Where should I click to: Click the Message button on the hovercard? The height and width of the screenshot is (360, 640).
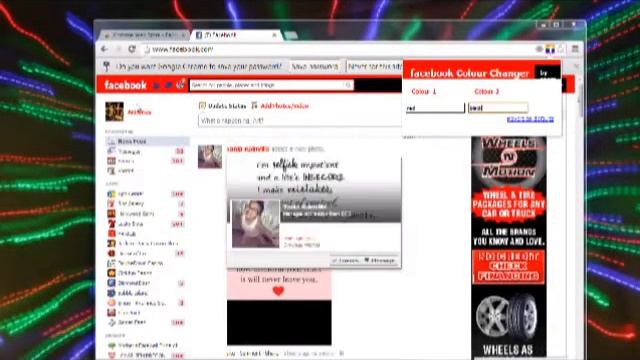(x=379, y=260)
